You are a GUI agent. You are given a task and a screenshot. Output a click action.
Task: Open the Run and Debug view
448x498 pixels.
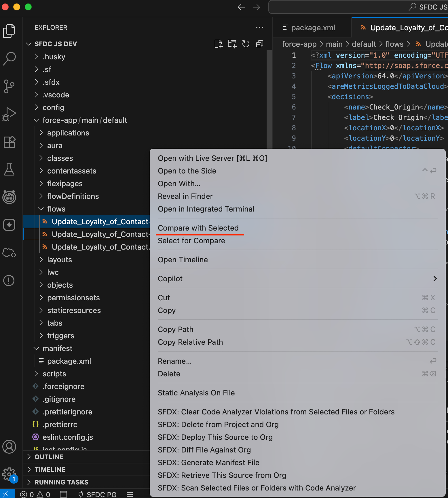(x=9, y=114)
